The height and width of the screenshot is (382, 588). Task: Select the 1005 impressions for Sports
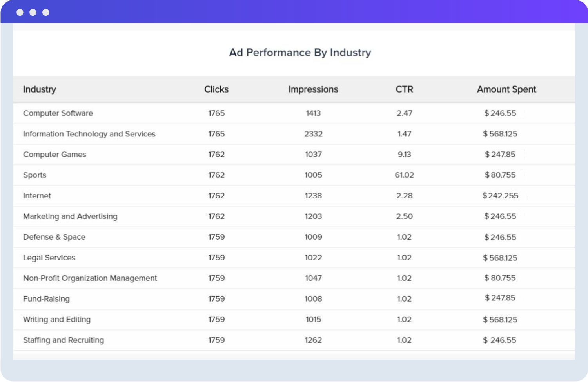[313, 175]
